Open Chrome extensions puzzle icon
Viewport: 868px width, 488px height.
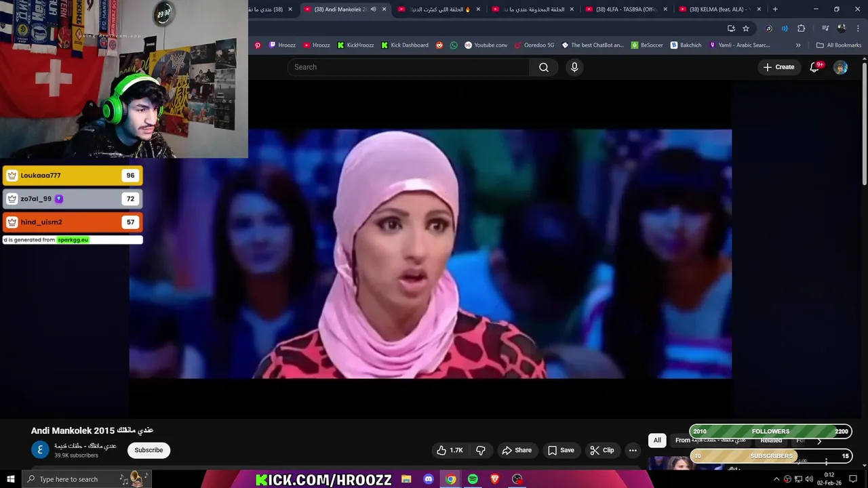pyautogui.click(x=801, y=28)
